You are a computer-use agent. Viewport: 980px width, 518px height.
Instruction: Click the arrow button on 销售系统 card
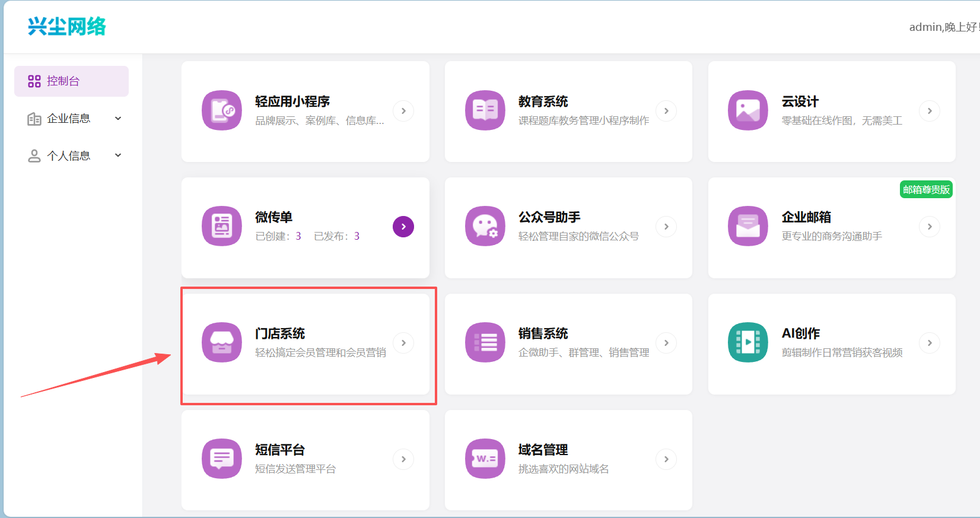[x=666, y=343]
